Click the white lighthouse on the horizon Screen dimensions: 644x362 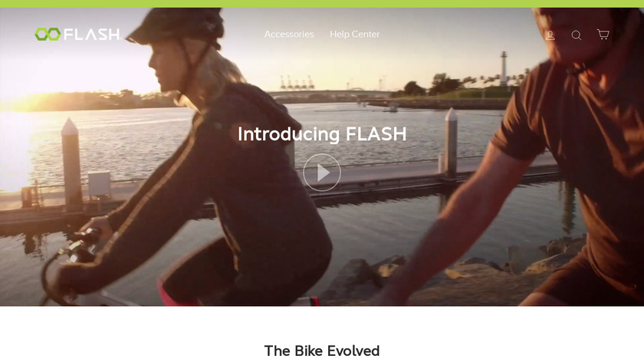[x=504, y=68]
